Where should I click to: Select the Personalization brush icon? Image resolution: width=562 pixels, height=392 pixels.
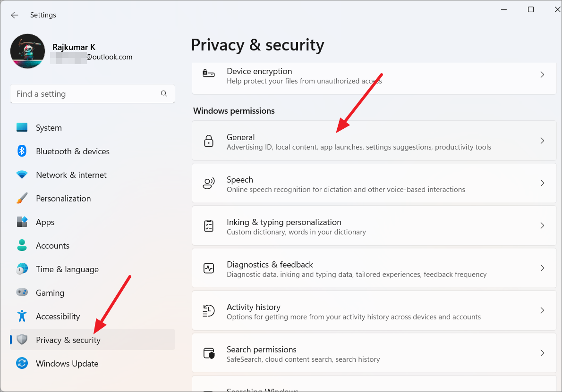(22, 198)
